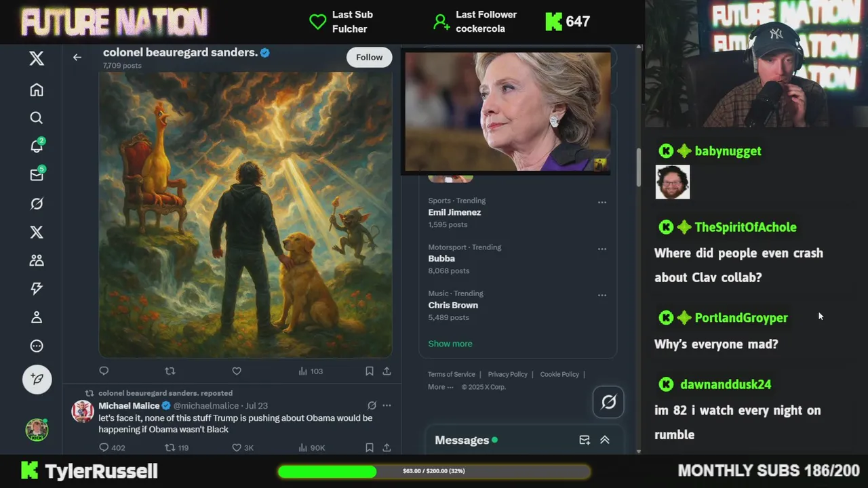
Task: Open Profile person icon in sidebar
Action: pyautogui.click(x=37, y=317)
